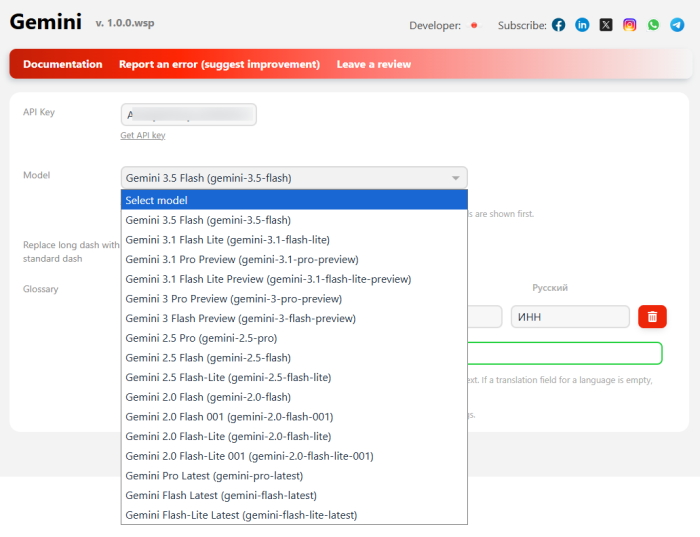The image size is (700, 537).
Task: Edit the ИНН Russian translation field
Action: pos(570,317)
